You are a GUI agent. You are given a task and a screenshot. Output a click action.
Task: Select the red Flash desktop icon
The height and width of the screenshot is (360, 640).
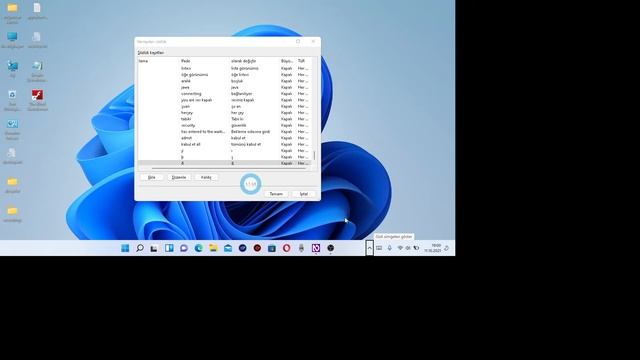[x=38, y=100]
